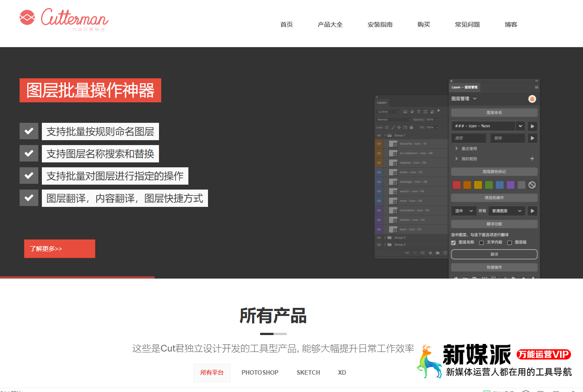The image size is (583, 392).
Task: Click the no-color icon after the swatches
Action: tap(532, 185)
